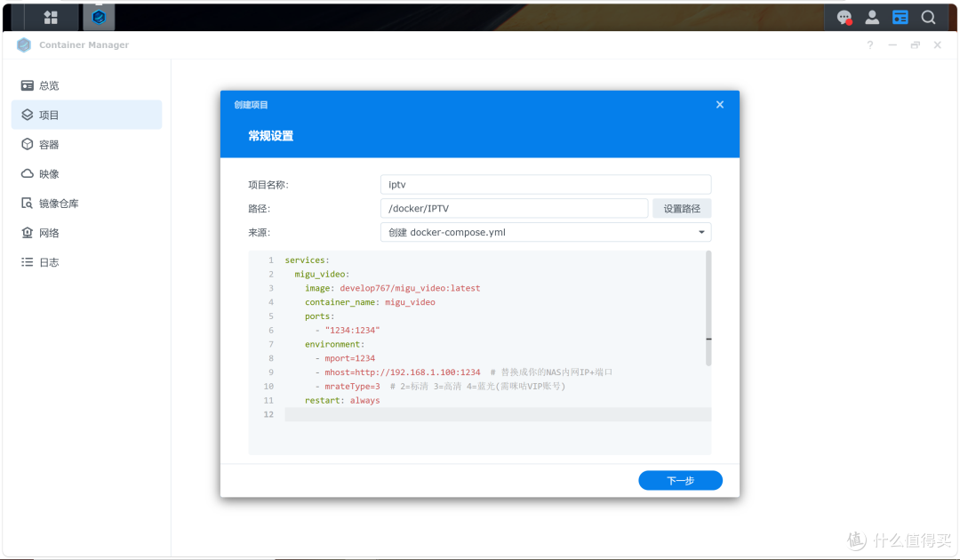Click the dropdown arrow of 来源
Viewport: 960px width, 560px height.
[701, 232]
